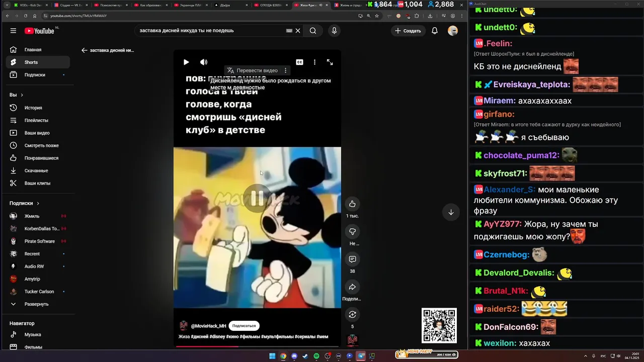
Task: Dislike the Short
Action: [352, 231]
